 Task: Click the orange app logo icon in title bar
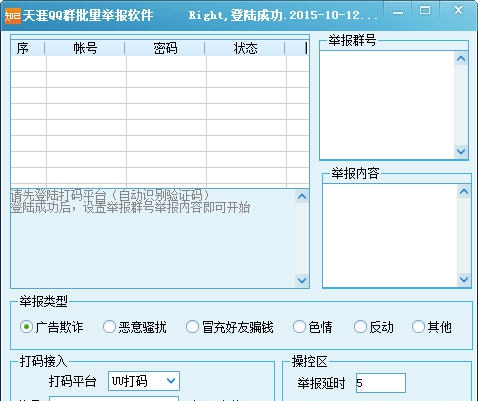(x=13, y=15)
